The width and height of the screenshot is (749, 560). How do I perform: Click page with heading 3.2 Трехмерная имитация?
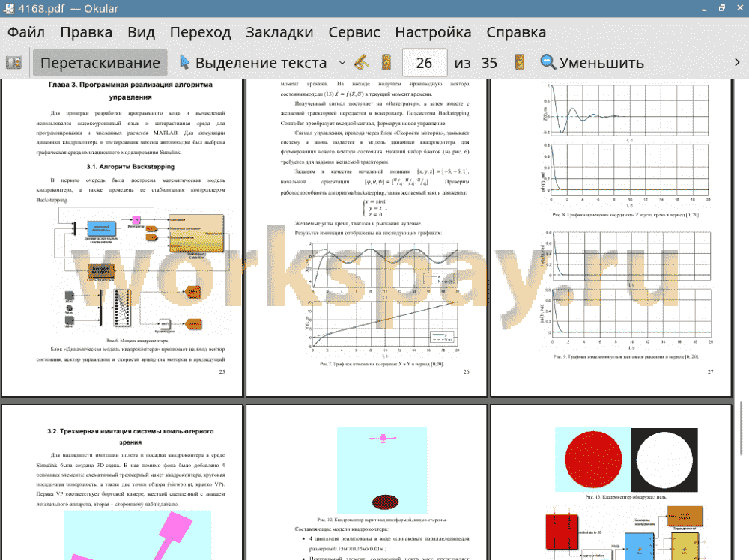122,483
